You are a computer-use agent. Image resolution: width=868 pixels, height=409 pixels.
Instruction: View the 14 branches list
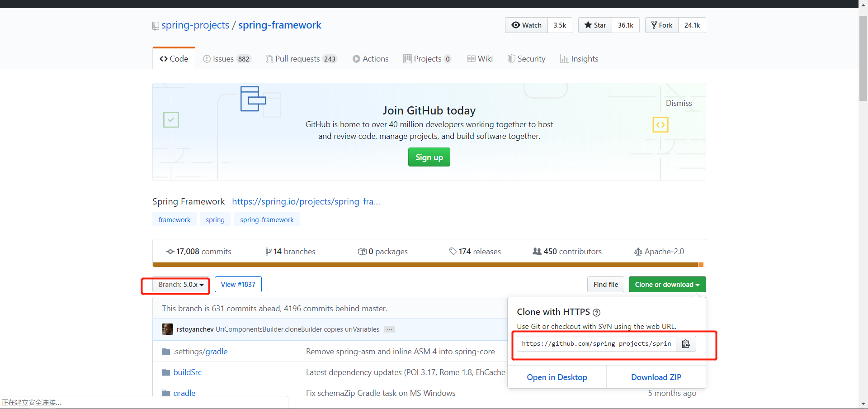(290, 252)
